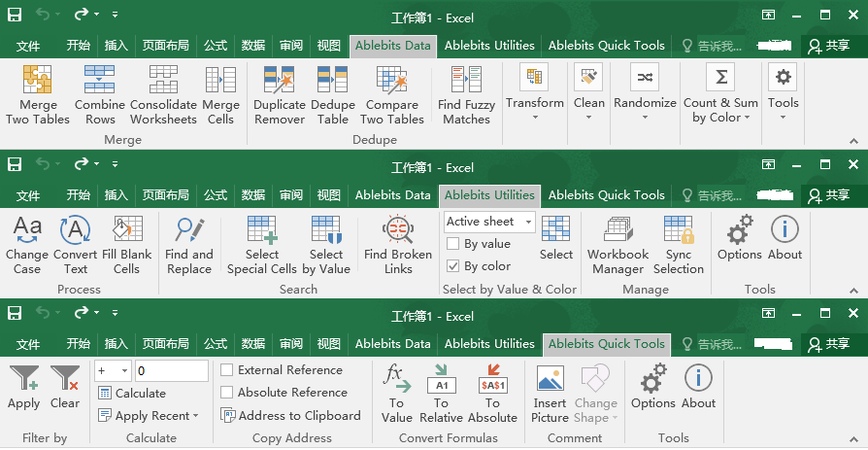Screen dimensions: 868x450
Task: Open the Active sheet dropdown
Action: [x=528, y=222]
